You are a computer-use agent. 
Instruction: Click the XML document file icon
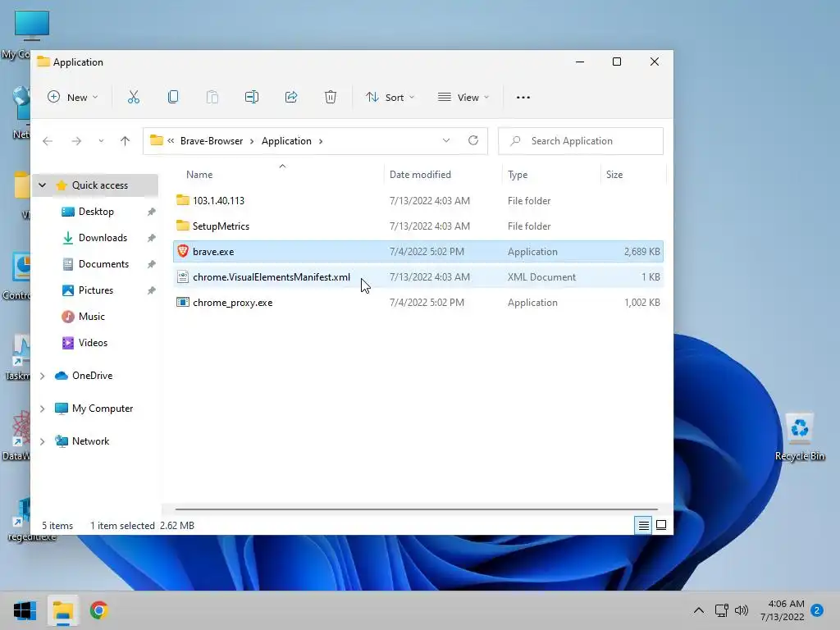pyautogui.click(x=183, y=276)
